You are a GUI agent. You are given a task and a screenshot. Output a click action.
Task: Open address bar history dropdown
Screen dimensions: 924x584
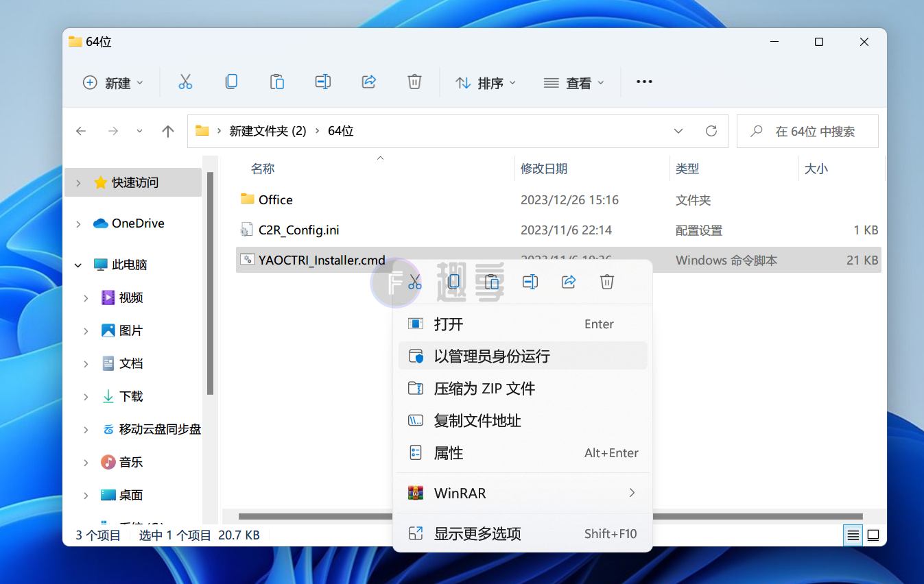tap(678, 131)
